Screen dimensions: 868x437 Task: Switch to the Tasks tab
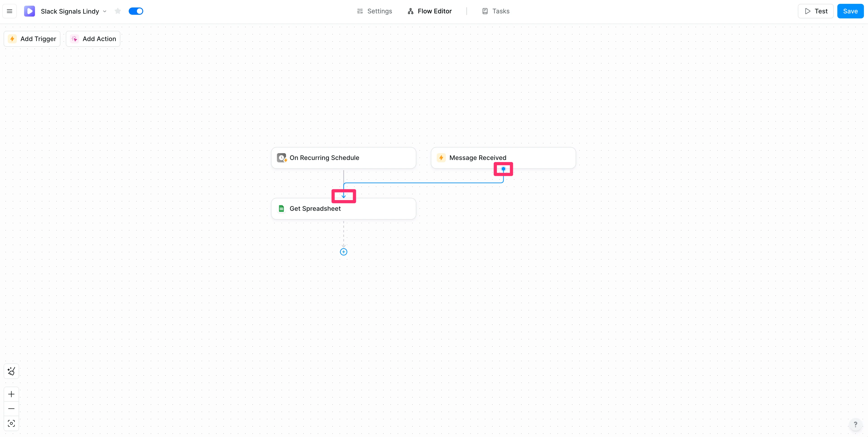coord(496,11)
